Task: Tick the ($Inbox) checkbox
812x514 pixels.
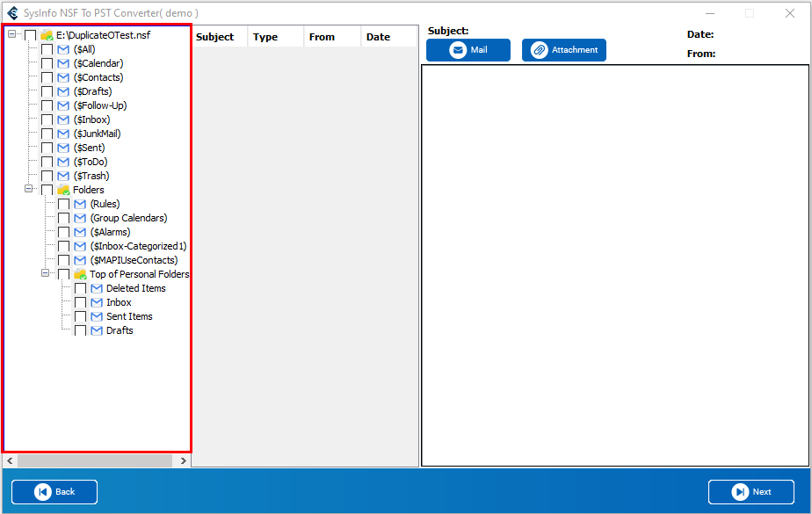Action: [x=47, y=119]
